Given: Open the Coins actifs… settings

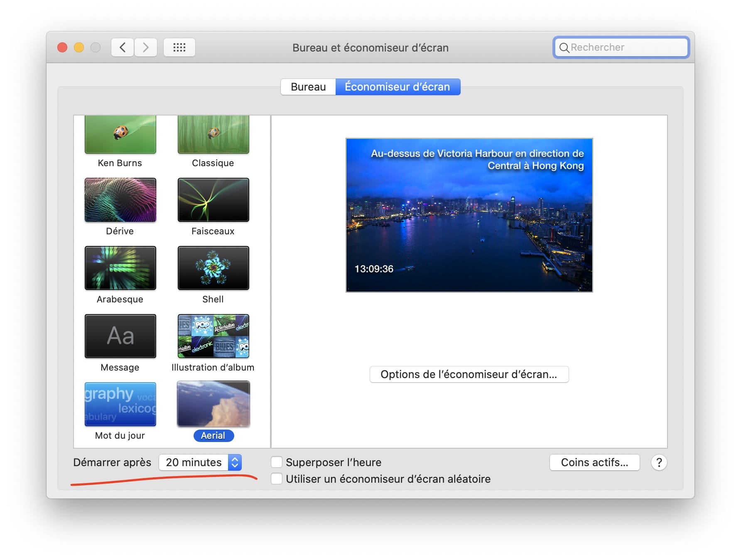Looking at the screenshot, I should point(594,462).
